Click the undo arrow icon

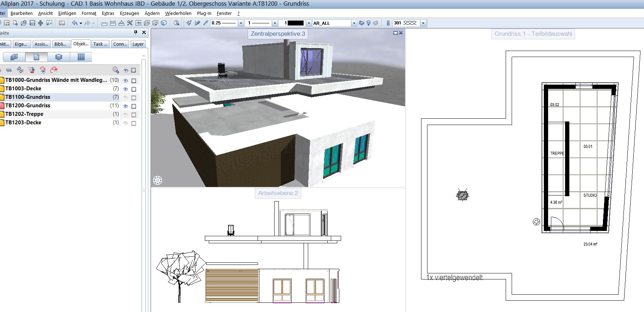(x=75, y=23)
